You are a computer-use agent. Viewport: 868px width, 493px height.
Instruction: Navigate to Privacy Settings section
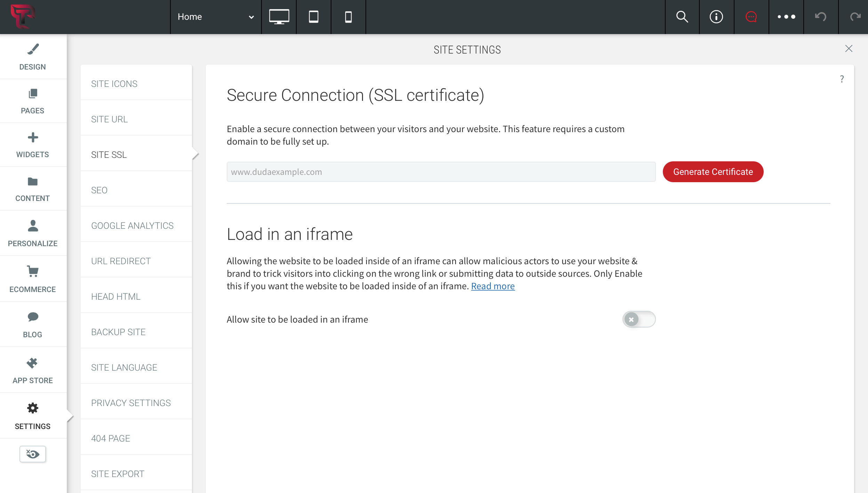click(x=130, y=403)
